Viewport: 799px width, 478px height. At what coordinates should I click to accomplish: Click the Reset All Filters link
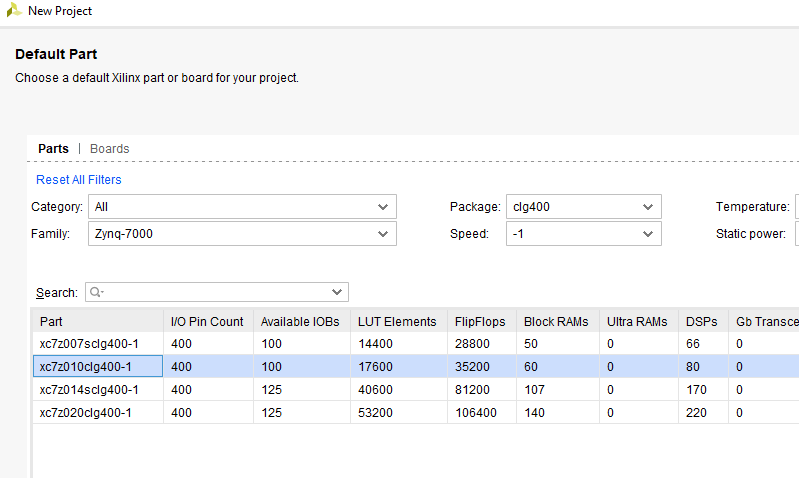click(78, 179)
